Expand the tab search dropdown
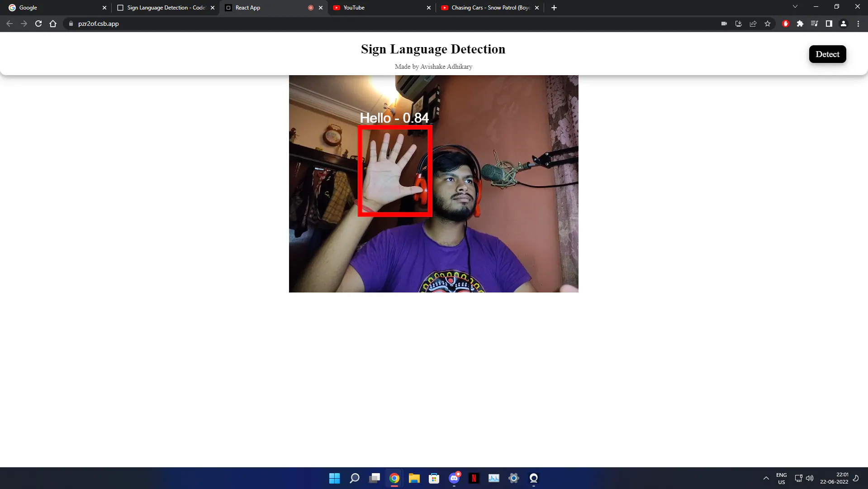The width and height of the screenshot is (868, 489). coord(795,7)
